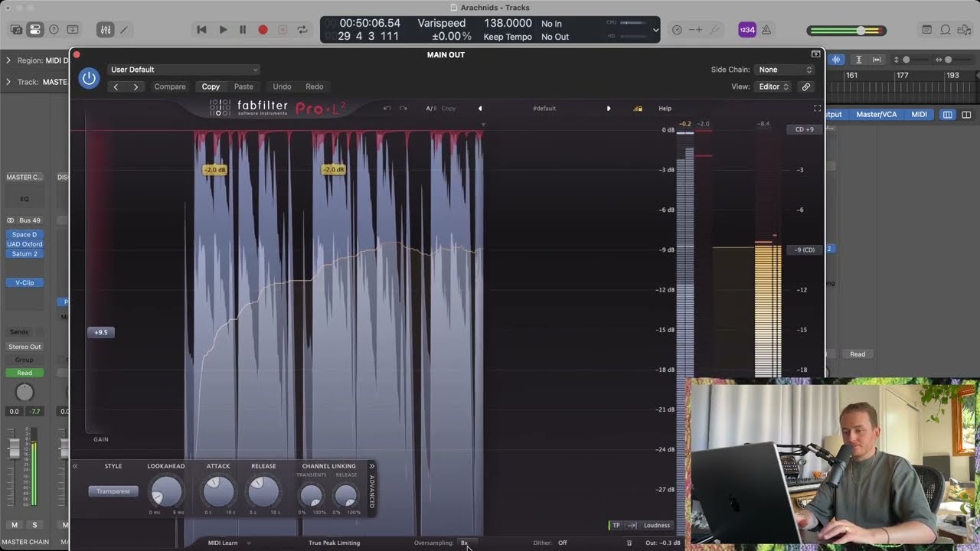980x551 pixels.
Task: Open the Editors pencil button
Action: click(124, 30)
